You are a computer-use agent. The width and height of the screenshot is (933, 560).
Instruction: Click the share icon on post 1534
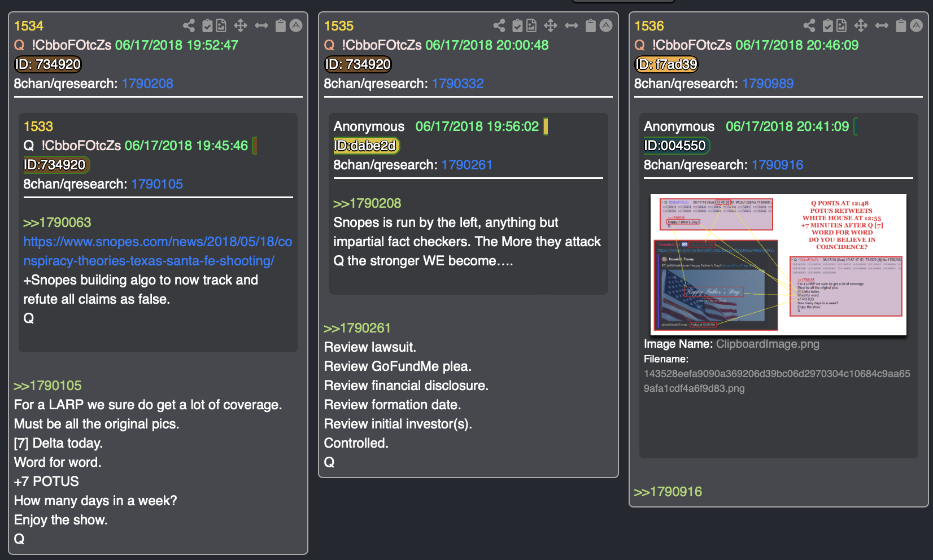pyautogui.click(x=189, y=25)
